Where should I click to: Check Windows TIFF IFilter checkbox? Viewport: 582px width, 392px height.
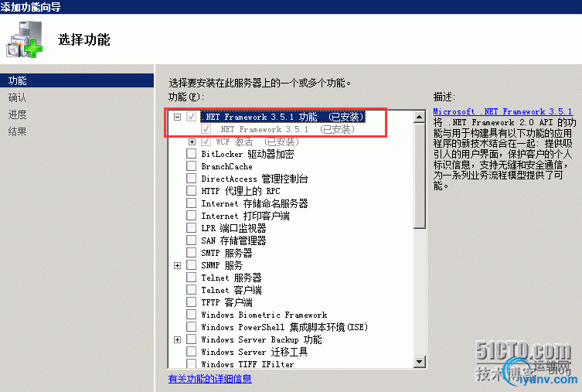tap(191, 363)
